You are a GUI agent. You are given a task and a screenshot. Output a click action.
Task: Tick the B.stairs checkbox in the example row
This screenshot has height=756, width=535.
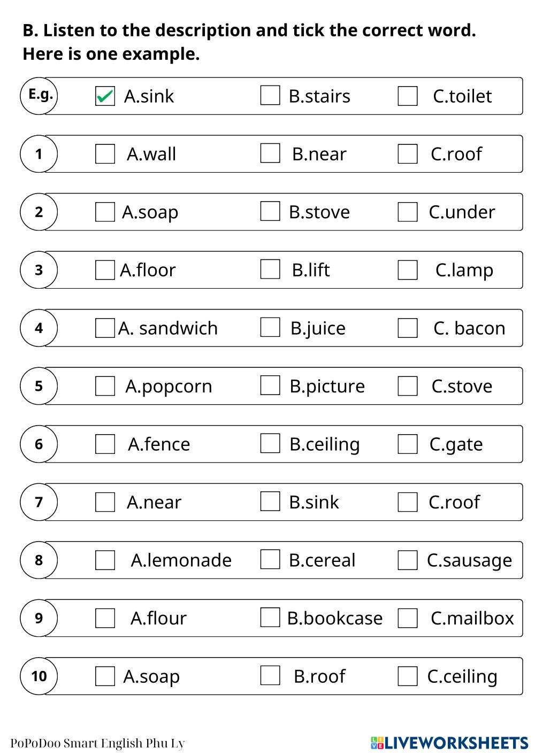[270, 95]
